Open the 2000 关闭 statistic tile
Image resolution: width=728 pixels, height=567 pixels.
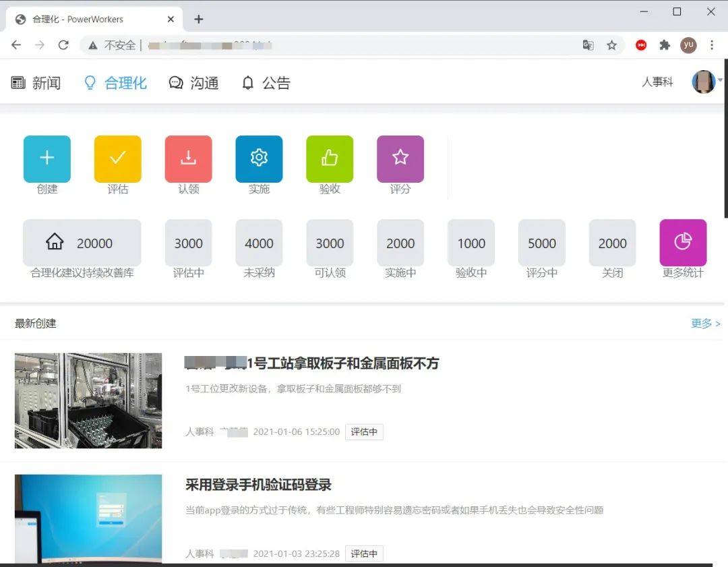pyautogui.click(x=612, y=243)
